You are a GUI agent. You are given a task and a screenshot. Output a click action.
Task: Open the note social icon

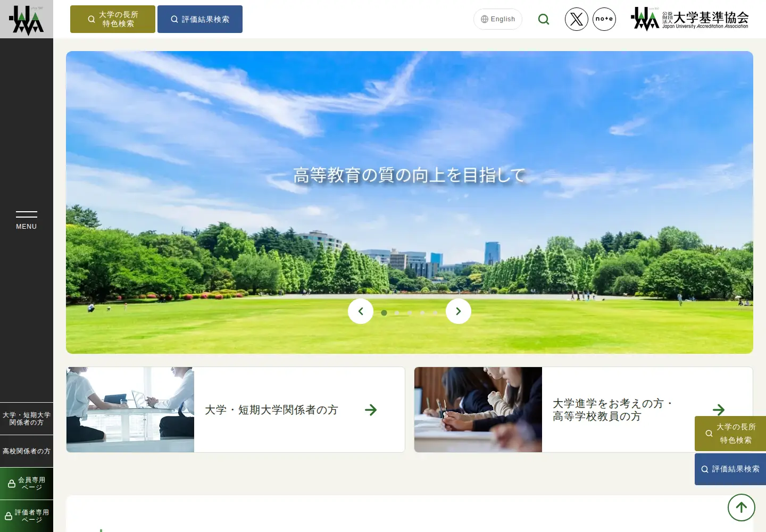[604, 19]
